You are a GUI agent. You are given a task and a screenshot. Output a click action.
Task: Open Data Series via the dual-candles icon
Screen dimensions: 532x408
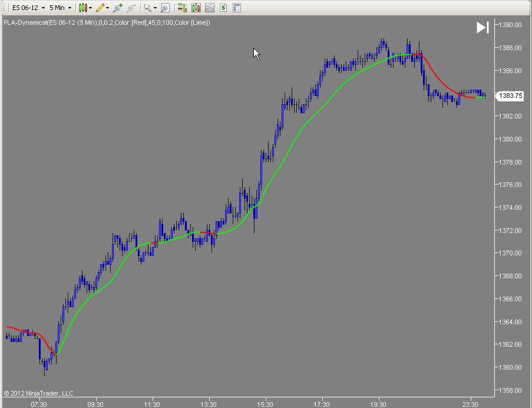(196, 8)
